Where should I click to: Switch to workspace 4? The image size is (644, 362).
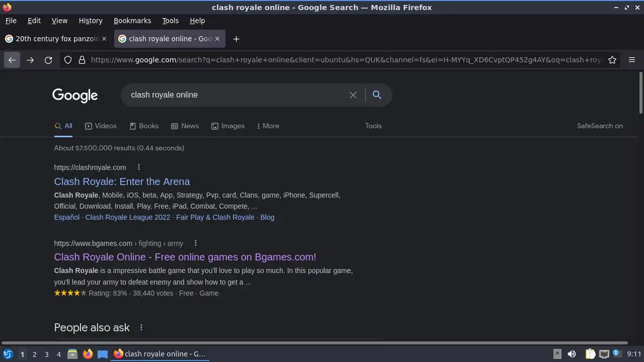coord(58,354)
